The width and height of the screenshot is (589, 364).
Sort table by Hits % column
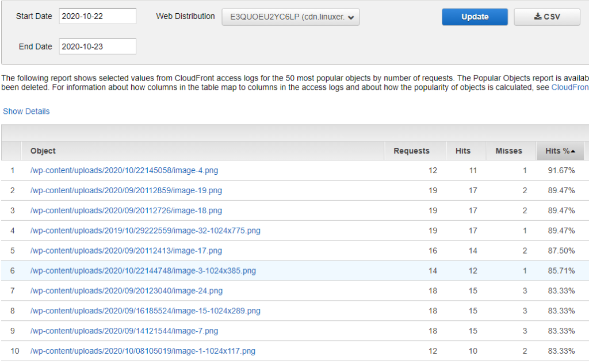click(x=560, y=151)
